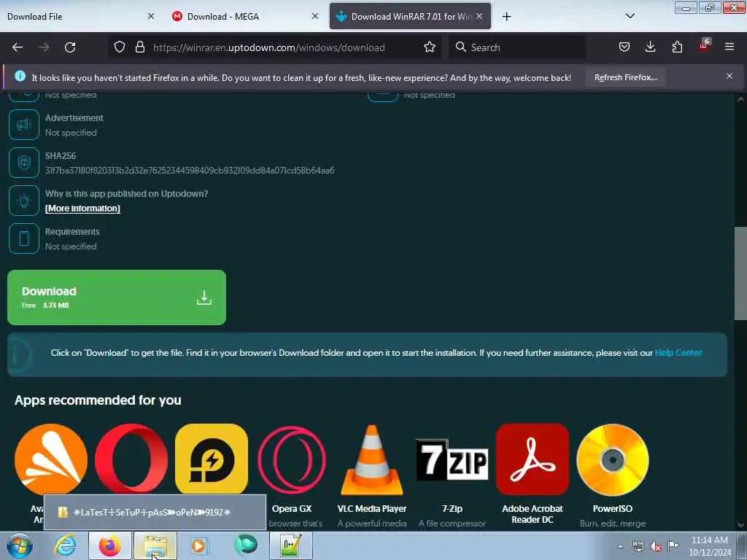The width and height of the screenshot is (747, 560).
Task: Click the Advertisement megaphone icon
Action: [24, 125]
